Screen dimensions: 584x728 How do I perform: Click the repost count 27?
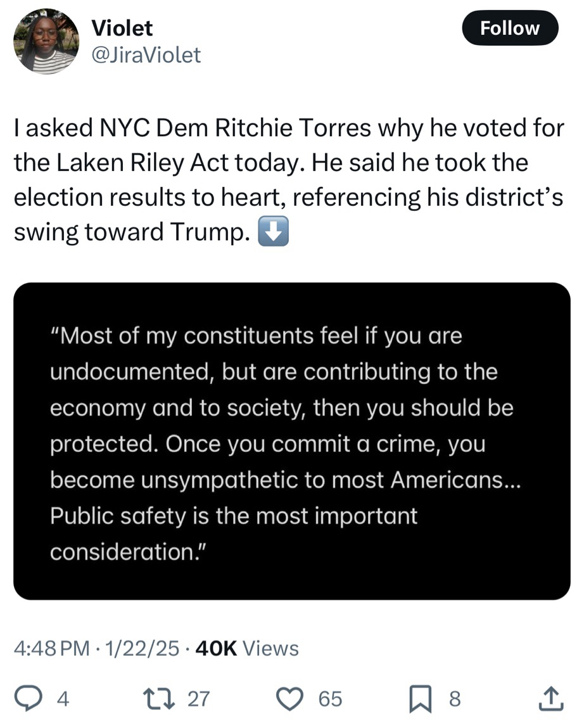198,699
